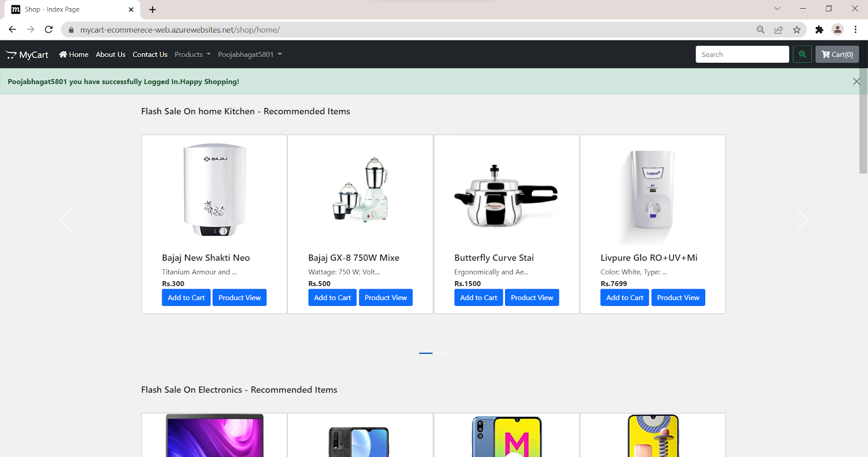Image resolution: width=868 pixels, height=457 pixels.
Task: Click the Rs.7699 price text
Action: pos(614,283)
